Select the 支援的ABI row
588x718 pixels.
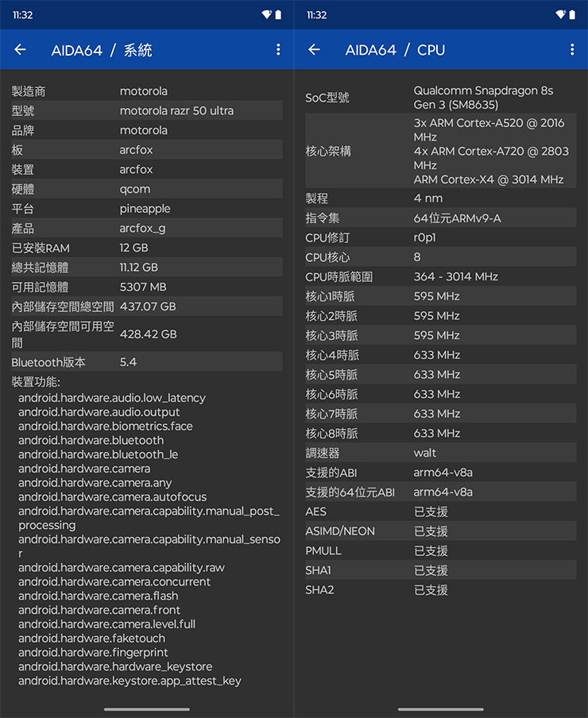[440, 472]
